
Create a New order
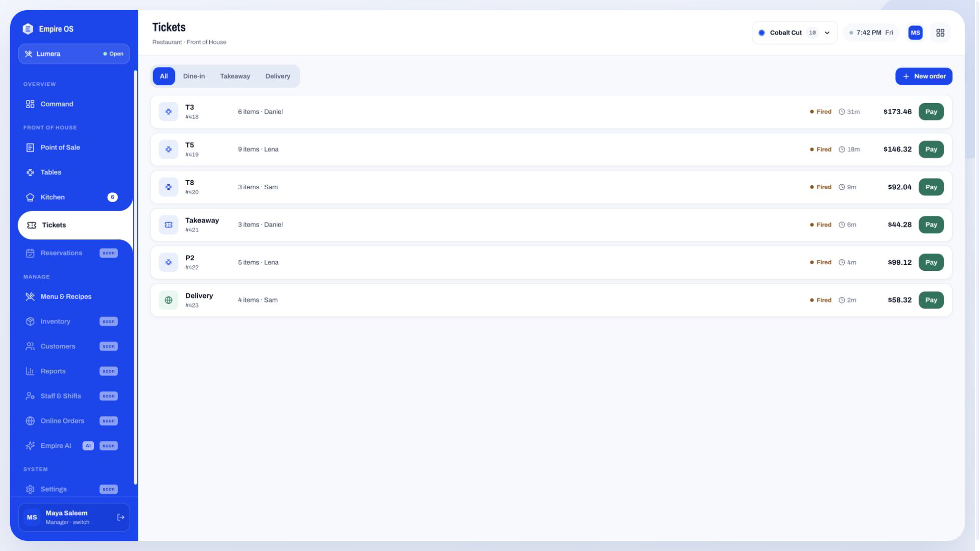pyautogui.click(x=923, y=76)
